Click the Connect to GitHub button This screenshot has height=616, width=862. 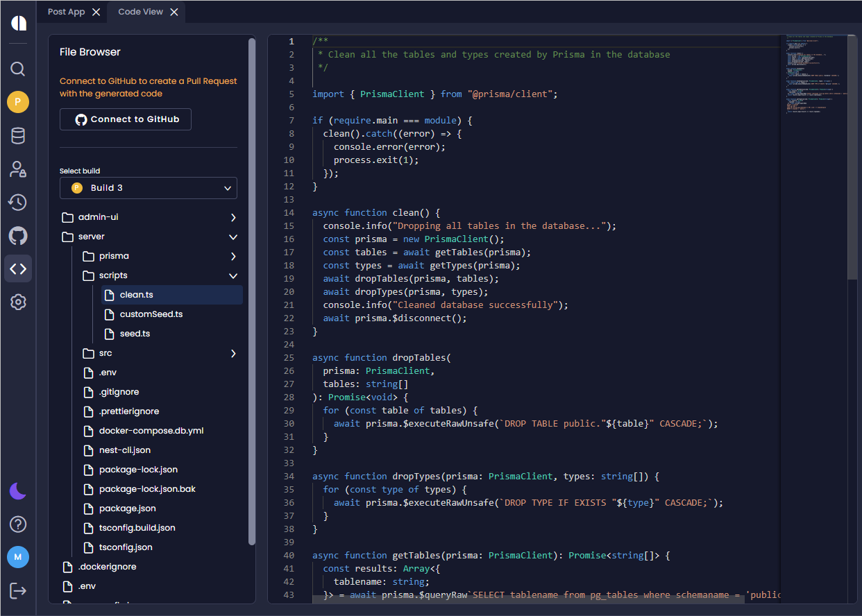click(x=126, y=119)
